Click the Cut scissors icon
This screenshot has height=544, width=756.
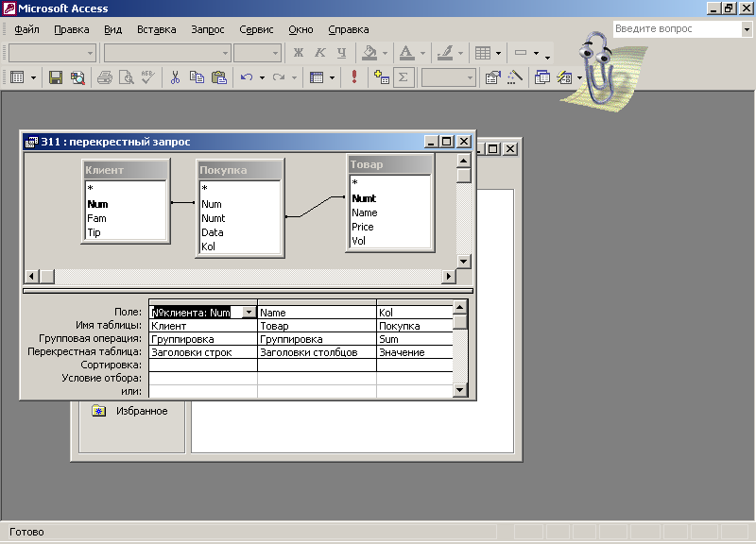coord(175,77)
